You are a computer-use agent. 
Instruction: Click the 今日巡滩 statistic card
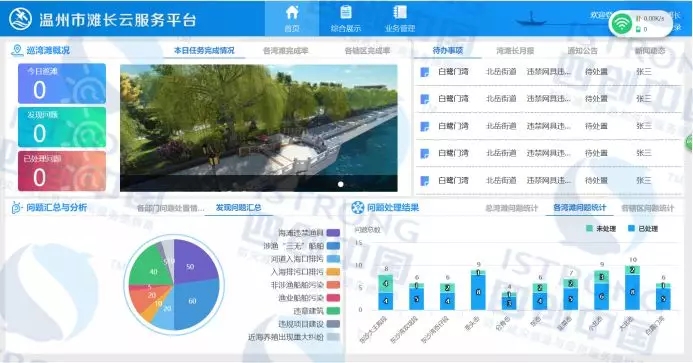click(62, 84)
